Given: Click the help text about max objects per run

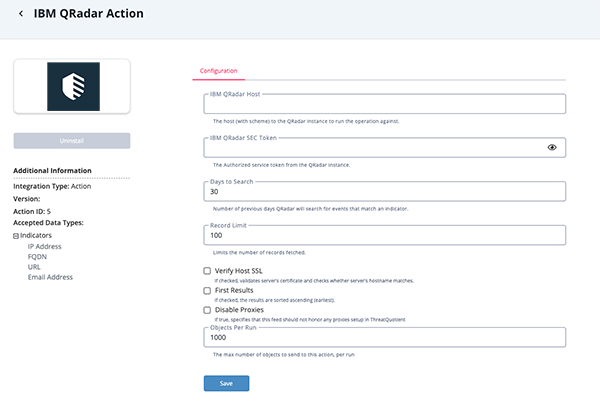Looking at the screenshot, I should [284, 355].
